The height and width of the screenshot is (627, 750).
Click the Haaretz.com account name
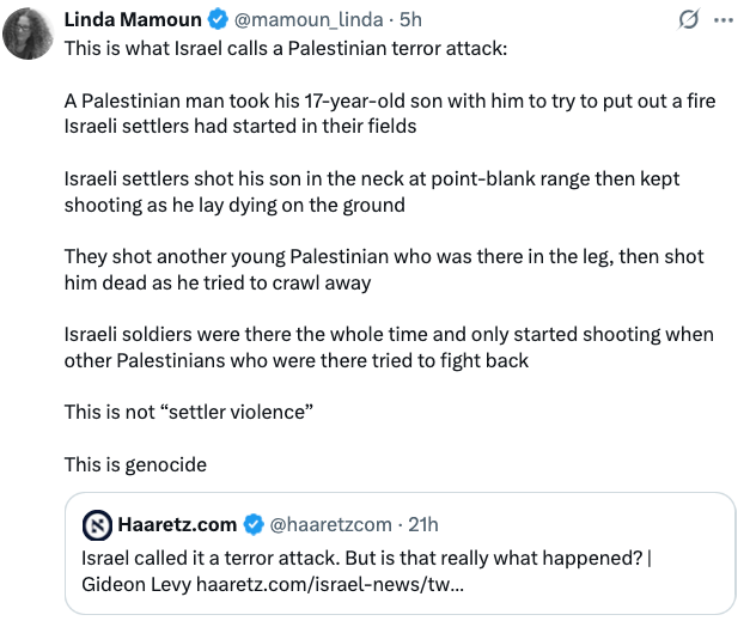(x=177, y=525)
